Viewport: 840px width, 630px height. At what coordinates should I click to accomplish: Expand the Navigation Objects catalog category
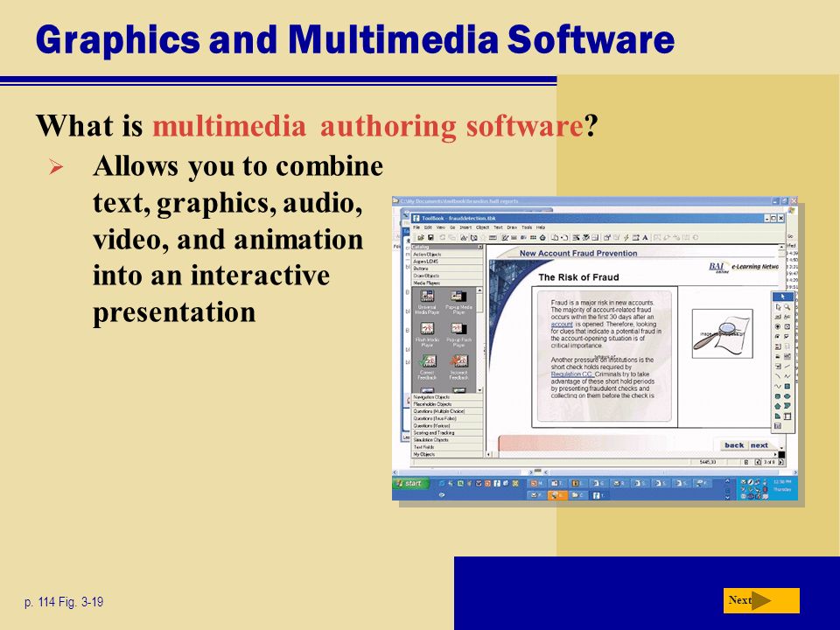click(447, 397)
